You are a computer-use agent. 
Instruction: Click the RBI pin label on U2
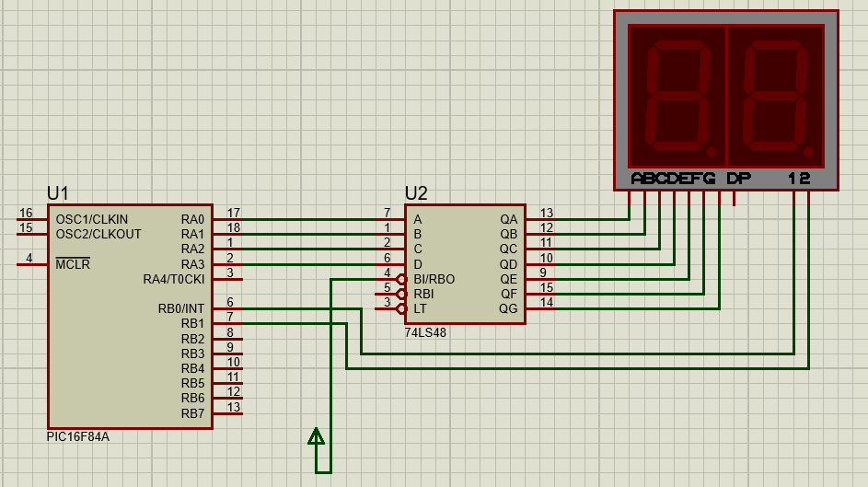(x=423, y=294)
